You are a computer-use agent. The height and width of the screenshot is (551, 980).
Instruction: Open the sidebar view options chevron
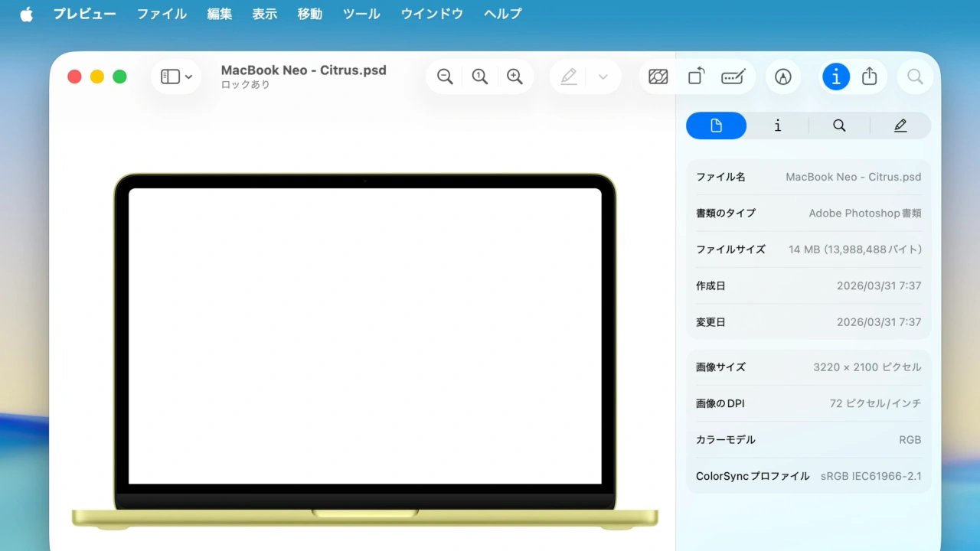click(188, 77)
